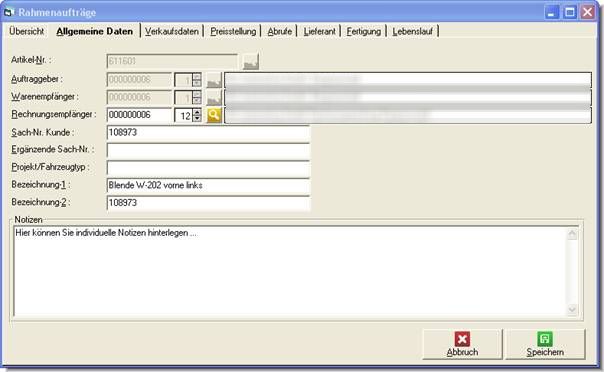Click the Auftraggeber lookup icon

click(x=214, y=80)
